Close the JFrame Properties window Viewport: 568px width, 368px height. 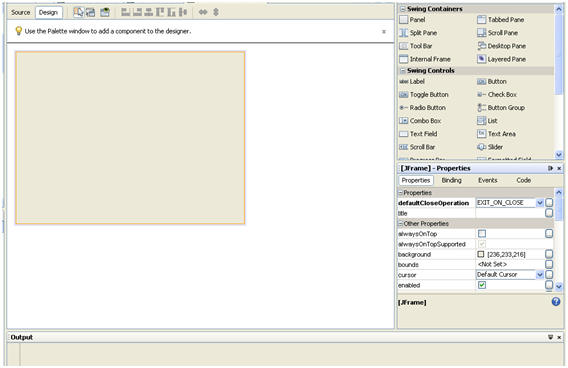point(559,168)
